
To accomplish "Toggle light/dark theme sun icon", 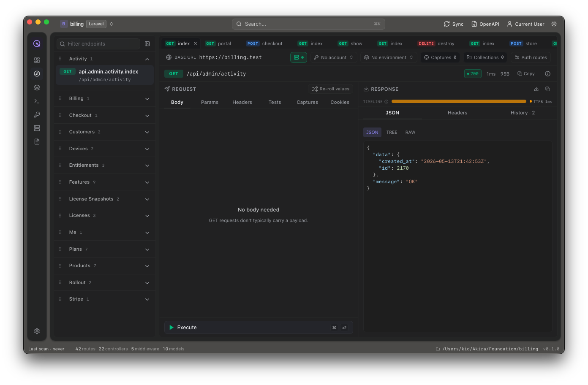I will pos(554,24).
